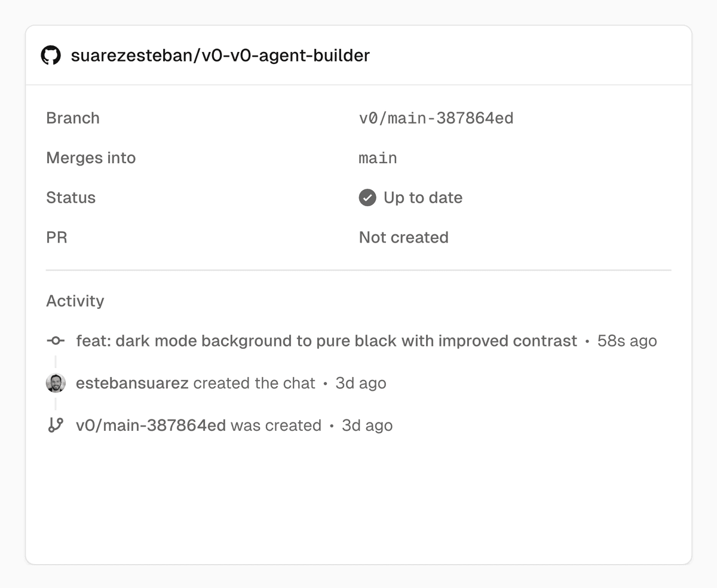The height and width of the screenshot is (588, 717).
Task: Select the Status row label
Action: click(x=71, y=197)
